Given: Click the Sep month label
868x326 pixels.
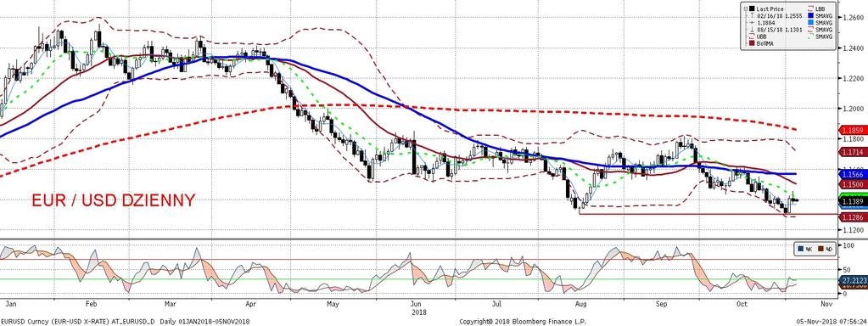Looking at the screenshot, I should click(x=662, y=304).
